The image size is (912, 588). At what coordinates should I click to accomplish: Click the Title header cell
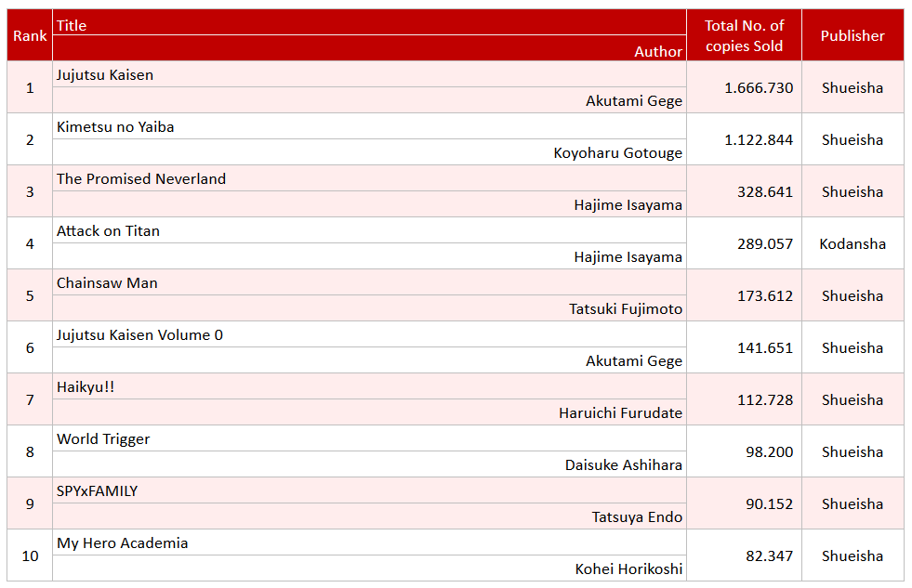tap(369, 22)
